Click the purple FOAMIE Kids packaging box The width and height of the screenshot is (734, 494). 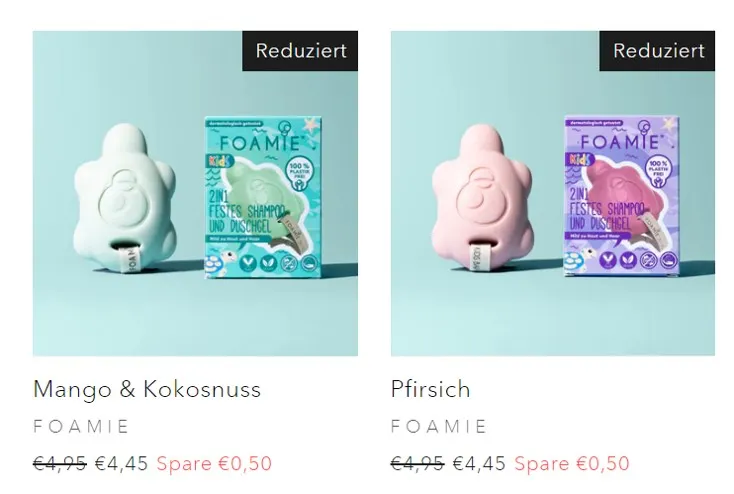tap(622, 198)
